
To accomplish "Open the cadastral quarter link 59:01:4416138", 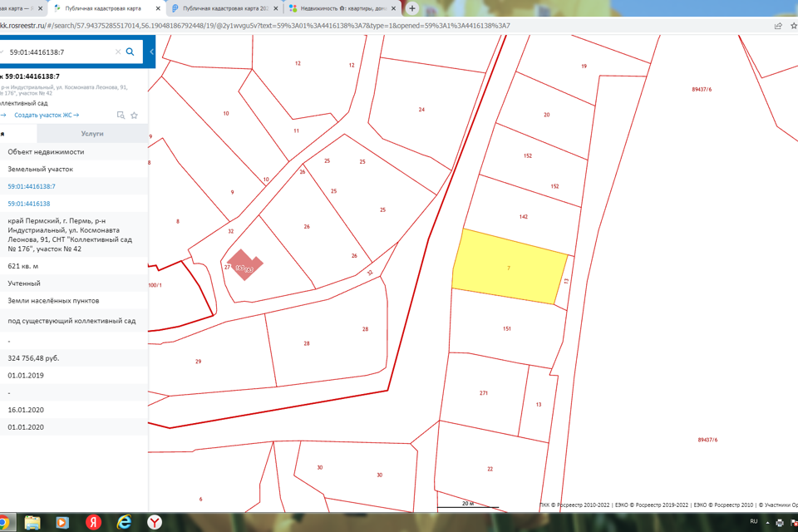I will 29,204.
